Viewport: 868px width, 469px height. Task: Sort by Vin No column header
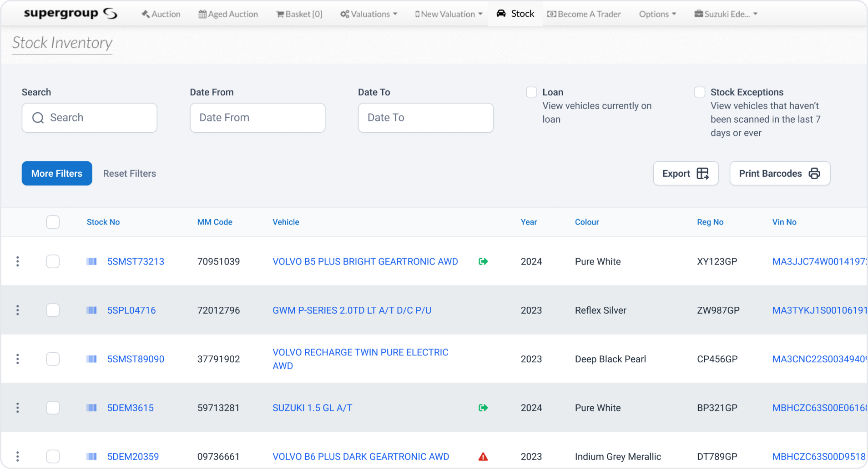tap(784, 222)
